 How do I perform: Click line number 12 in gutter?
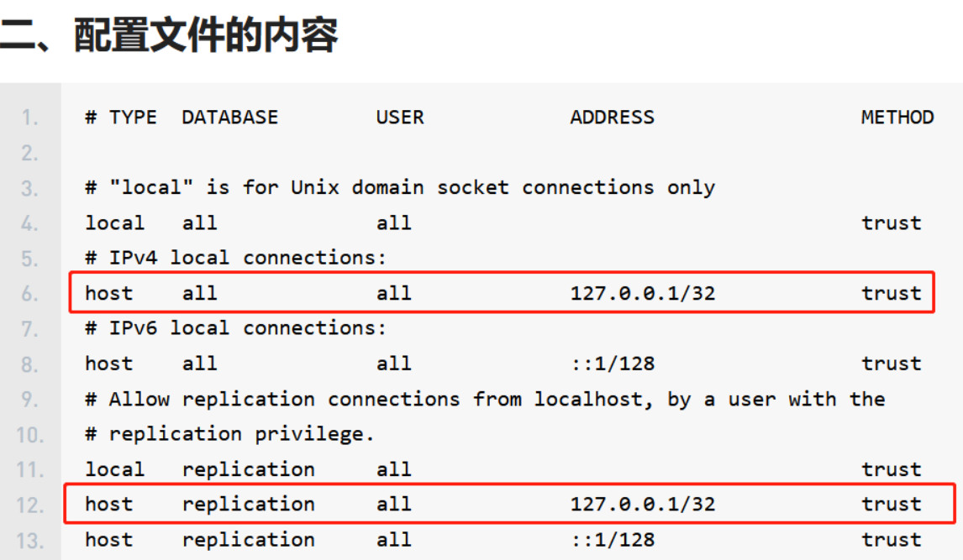coord(29,505)
